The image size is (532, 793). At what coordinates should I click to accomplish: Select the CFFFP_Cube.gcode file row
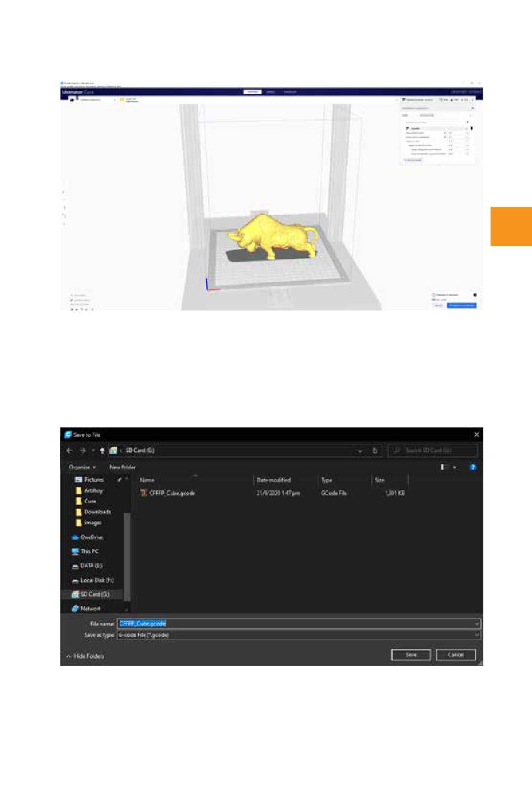coord(272,493)
